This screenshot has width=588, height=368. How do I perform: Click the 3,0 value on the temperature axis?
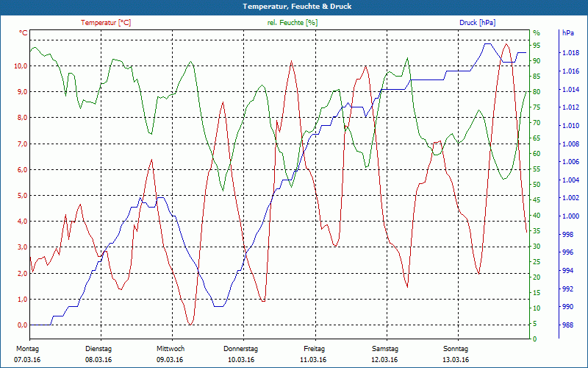click(23, 247)
